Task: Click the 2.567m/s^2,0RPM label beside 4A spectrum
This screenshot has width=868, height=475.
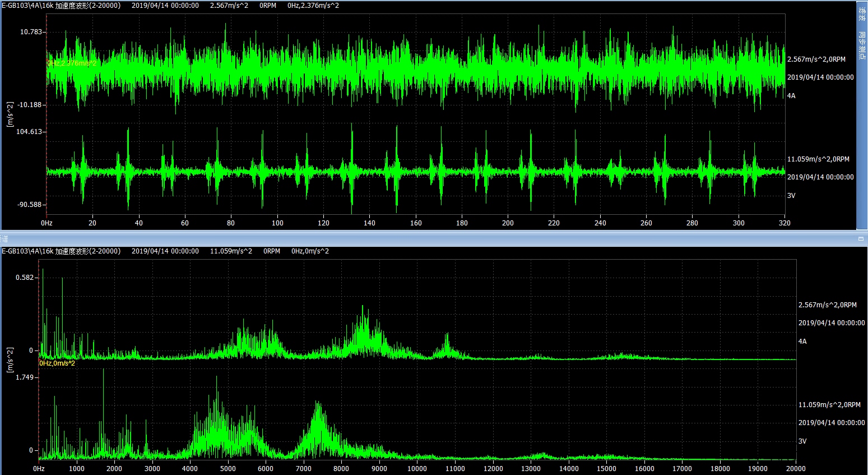Action: [x=827, y=305]
